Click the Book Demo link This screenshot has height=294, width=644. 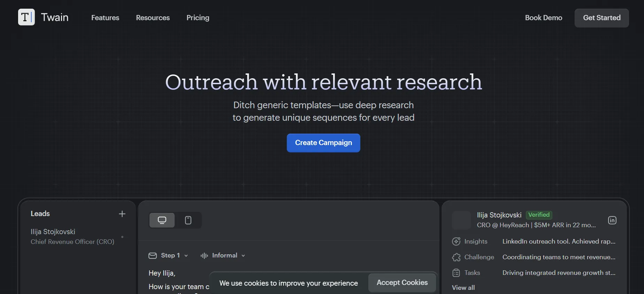coord(543,18)
